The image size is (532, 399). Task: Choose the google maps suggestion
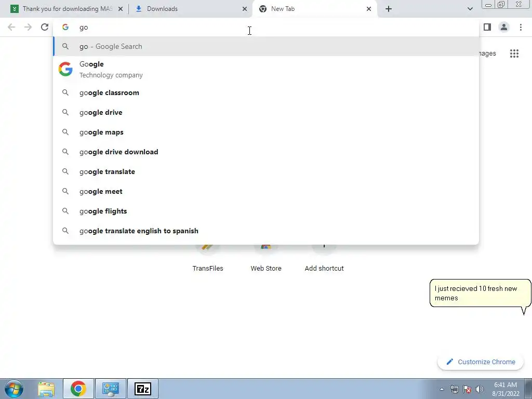click(266, 132)
